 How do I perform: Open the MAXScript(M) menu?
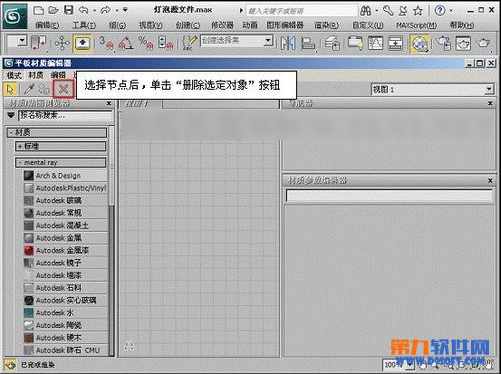click(416, 25)
